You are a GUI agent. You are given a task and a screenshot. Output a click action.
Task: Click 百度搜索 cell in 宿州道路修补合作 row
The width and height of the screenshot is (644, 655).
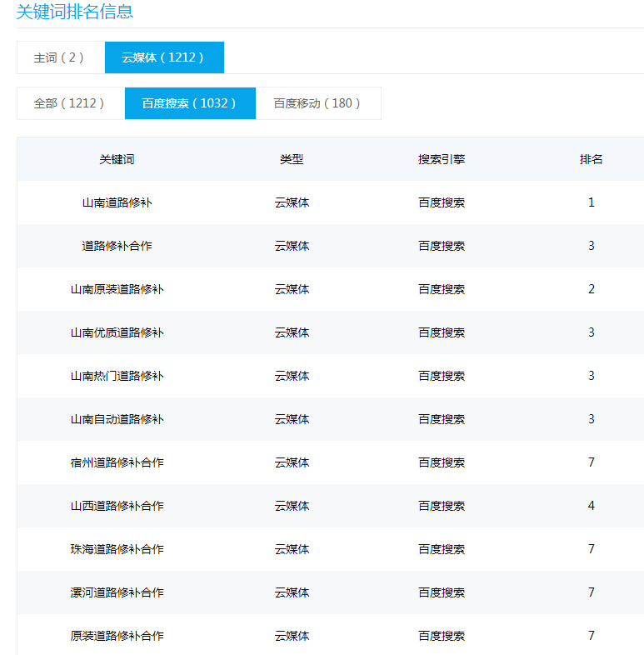point(442,462)
